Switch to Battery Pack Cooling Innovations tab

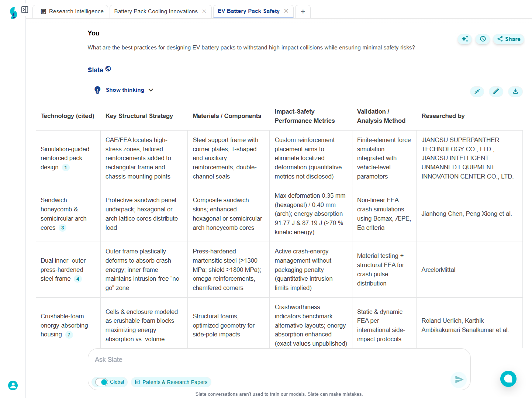156,11
